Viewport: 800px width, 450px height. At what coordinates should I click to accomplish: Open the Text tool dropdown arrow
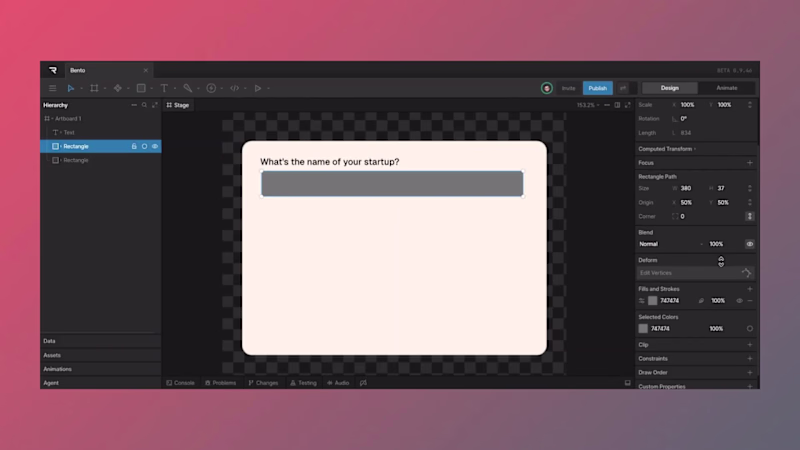pos(175,88)
